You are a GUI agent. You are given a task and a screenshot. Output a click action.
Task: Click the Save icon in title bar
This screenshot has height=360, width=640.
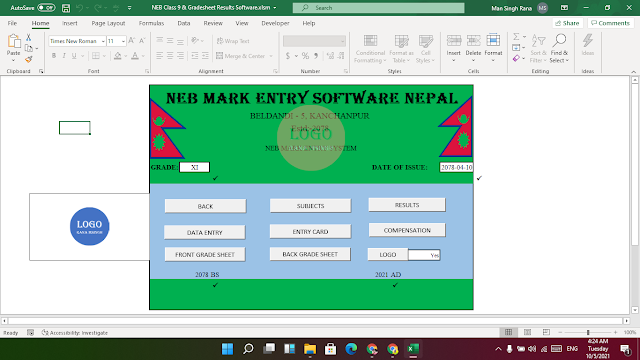66,8
